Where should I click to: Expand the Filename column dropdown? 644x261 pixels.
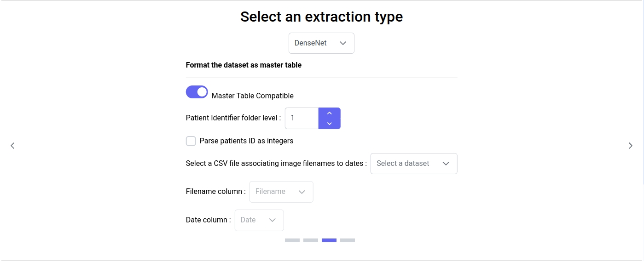pyautogui.click(x=281, y=192)
